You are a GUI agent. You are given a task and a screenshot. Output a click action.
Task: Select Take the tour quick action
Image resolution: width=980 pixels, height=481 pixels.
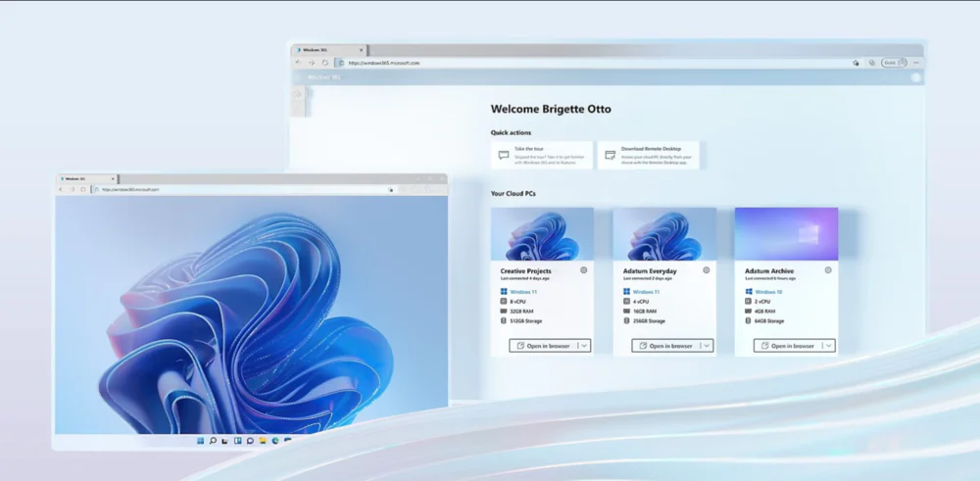pos(541,155)
